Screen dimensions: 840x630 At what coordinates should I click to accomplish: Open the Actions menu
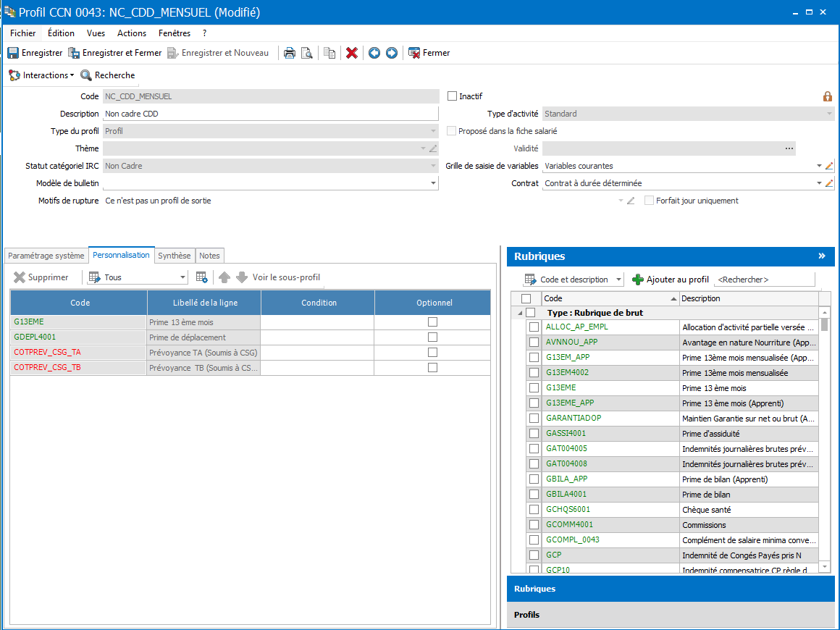[x=132, y=33]
